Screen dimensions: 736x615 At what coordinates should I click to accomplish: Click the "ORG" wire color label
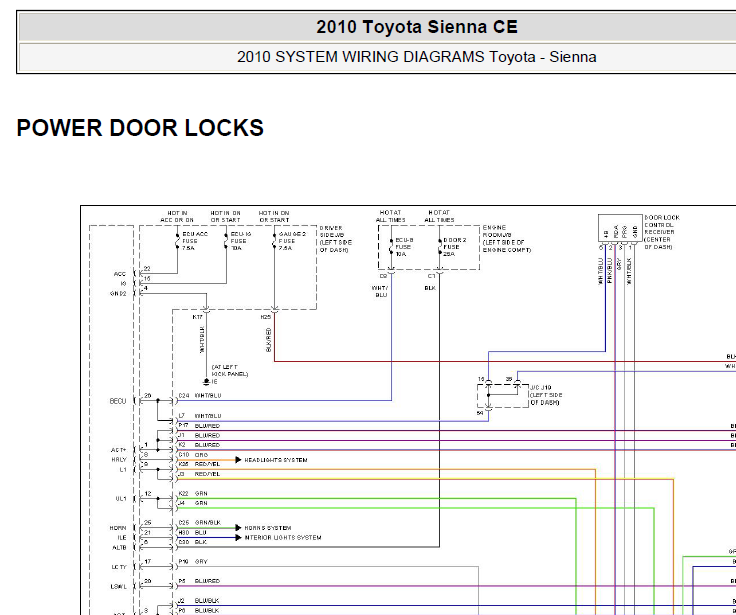[201, 455]
